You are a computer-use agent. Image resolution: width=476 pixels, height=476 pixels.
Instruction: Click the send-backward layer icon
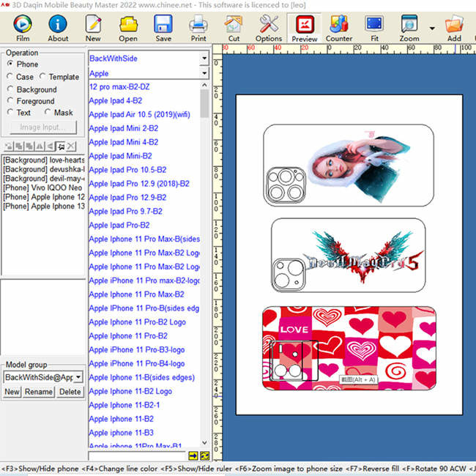tap(29, 146)
